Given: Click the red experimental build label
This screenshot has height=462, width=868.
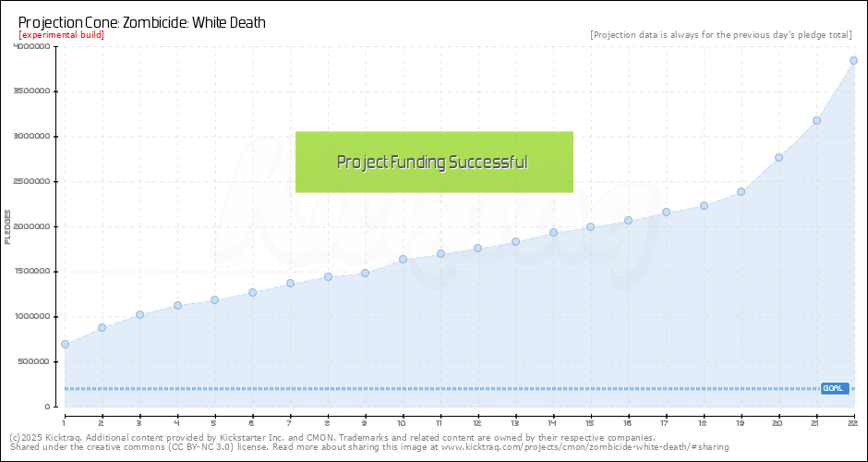Looking at the screenshot, I should [61, 35].
